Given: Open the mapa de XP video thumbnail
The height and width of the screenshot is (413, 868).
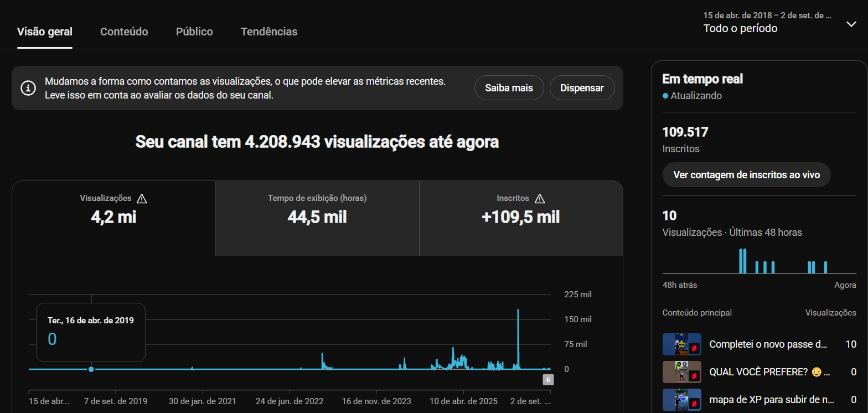Looking at the screenshot, I should click(682, 400).
